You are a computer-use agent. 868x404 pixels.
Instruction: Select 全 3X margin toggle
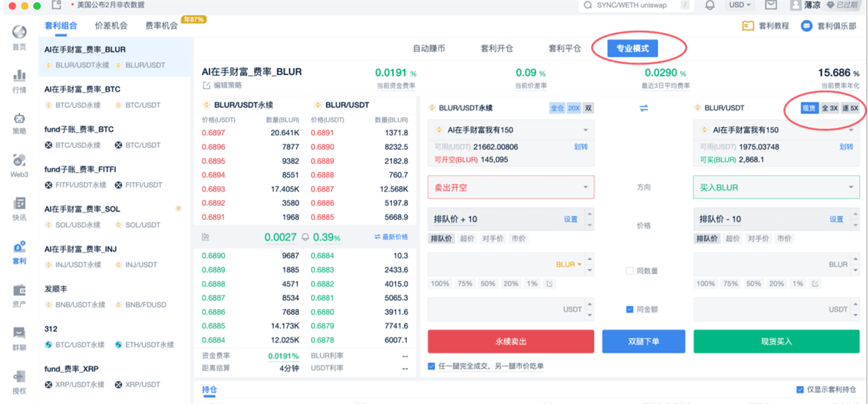coord(829,108)
